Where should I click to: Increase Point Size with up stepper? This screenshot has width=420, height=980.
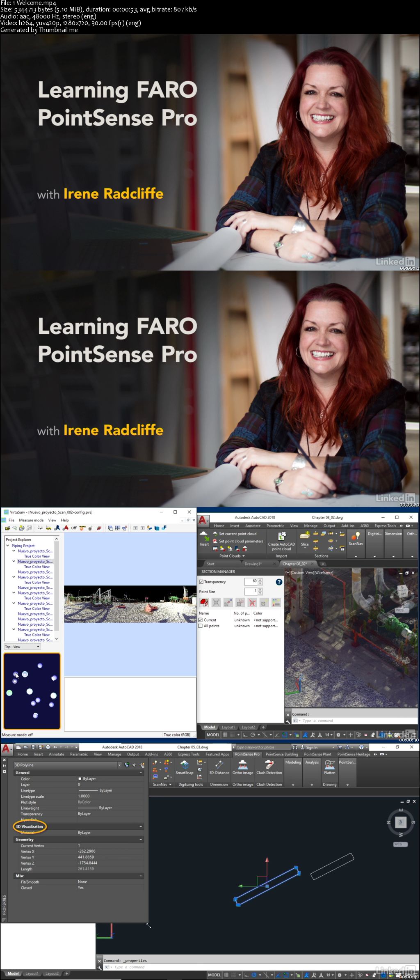[260, 590]
